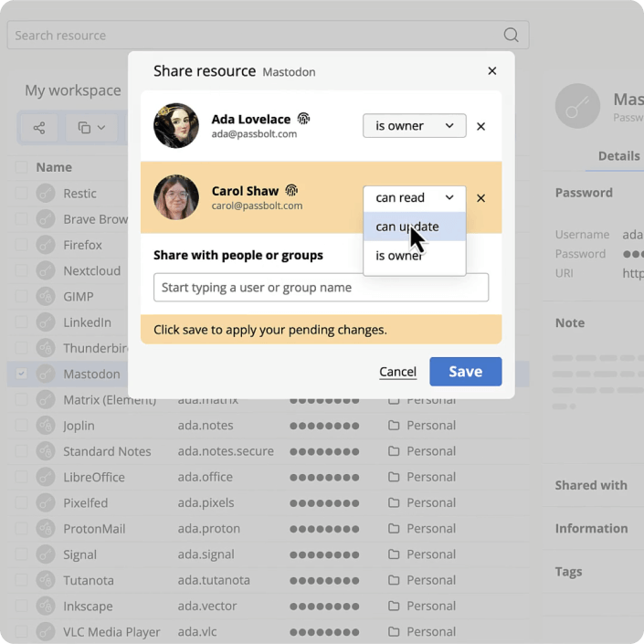Screen dimensions: 644x644
Task: Open Ada Lovelace's 'is owner' permission dropdown
Action: (x=414, y=126)
